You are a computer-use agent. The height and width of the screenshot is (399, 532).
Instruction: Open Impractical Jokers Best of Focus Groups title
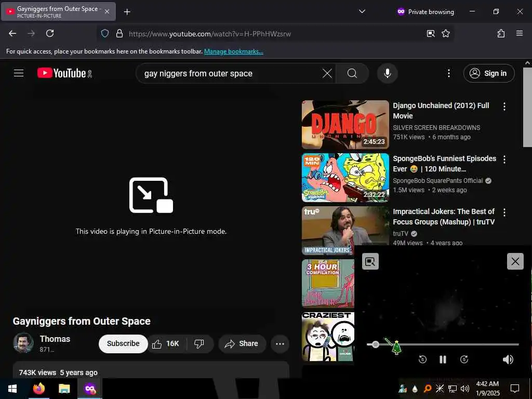(x=444, y=217)
